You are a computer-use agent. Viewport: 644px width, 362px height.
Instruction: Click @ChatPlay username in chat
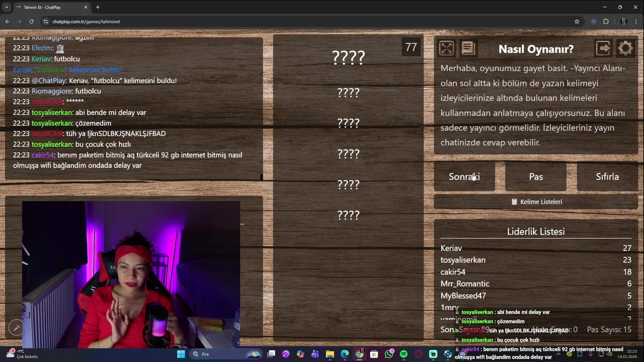point(49,80)
